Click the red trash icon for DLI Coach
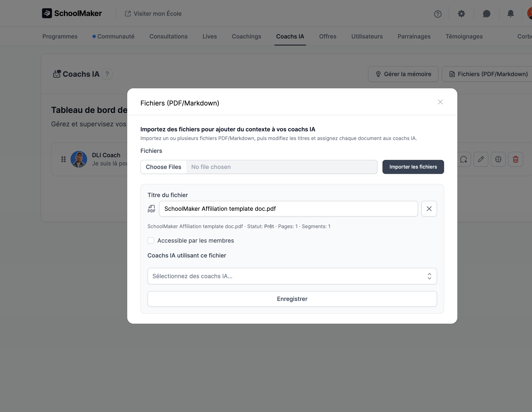The width and height of the screenshot is (532, 412). point(515,159)
